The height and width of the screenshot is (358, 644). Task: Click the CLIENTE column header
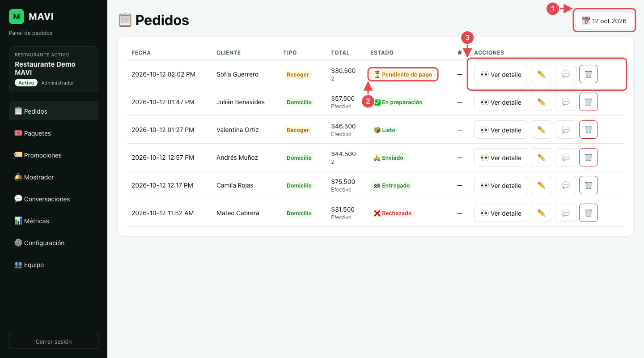pos(229,52)
